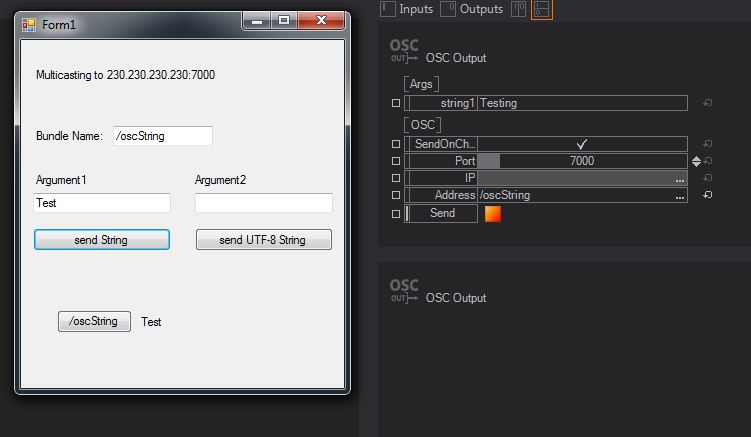Click layout icon right of Outputs
751x437 pixels.
point(517,9)
